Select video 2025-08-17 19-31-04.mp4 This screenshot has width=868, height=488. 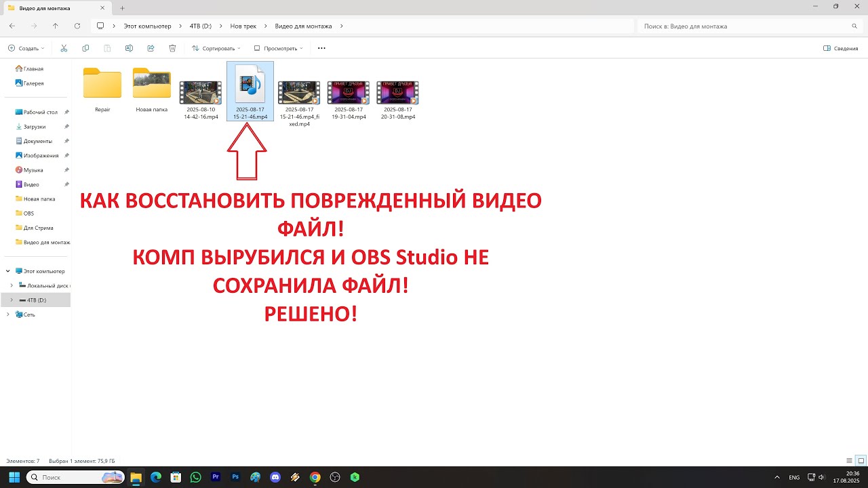[x=349, y=100]
